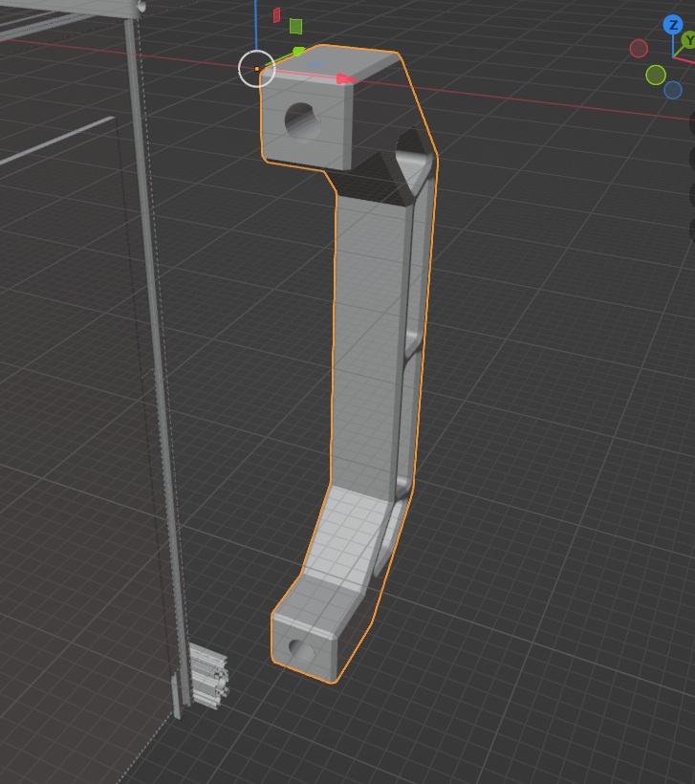695x784 pixels.
Task: Click the hollow blue negative Z navigation circle
Action: click(673, 90)
